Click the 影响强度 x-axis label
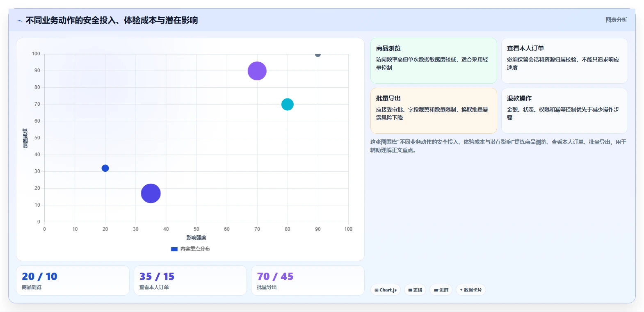The height and width of the screenshot is (312, 644). pyautogui.click(x=196, y=238)
